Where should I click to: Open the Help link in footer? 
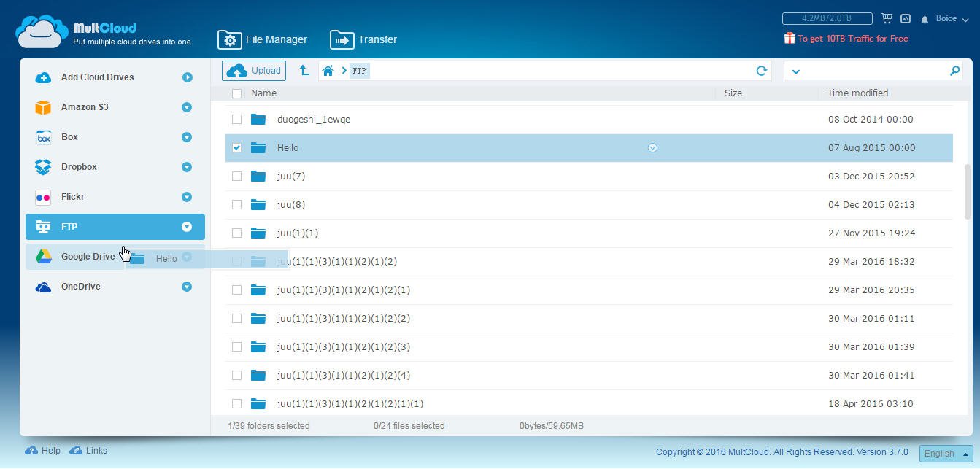click(43, 451)
